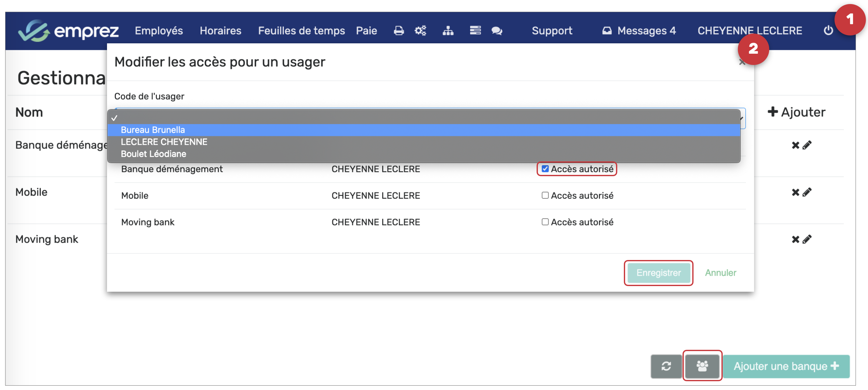Pick Boulet Léodiane in dropdown

[x=153, y=154]
